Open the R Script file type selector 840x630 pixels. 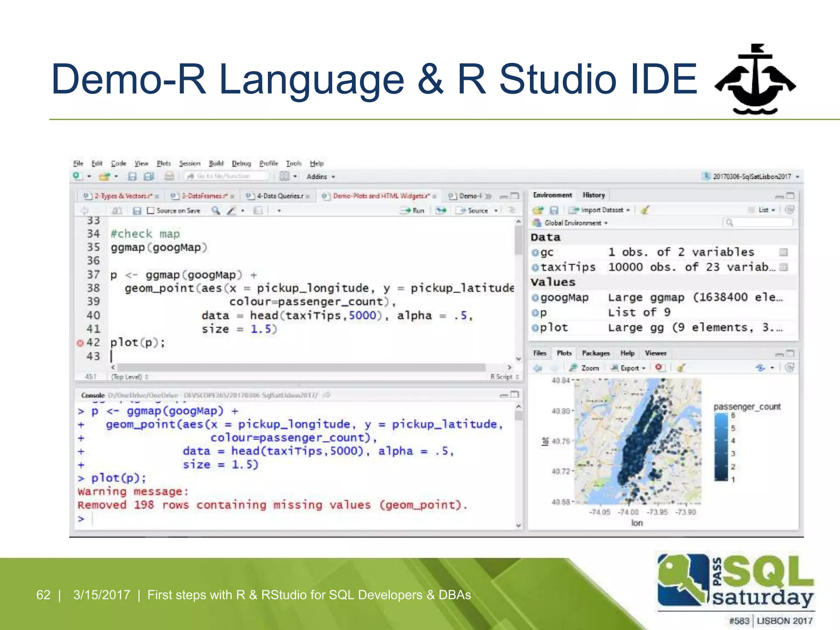click(505, 377)
